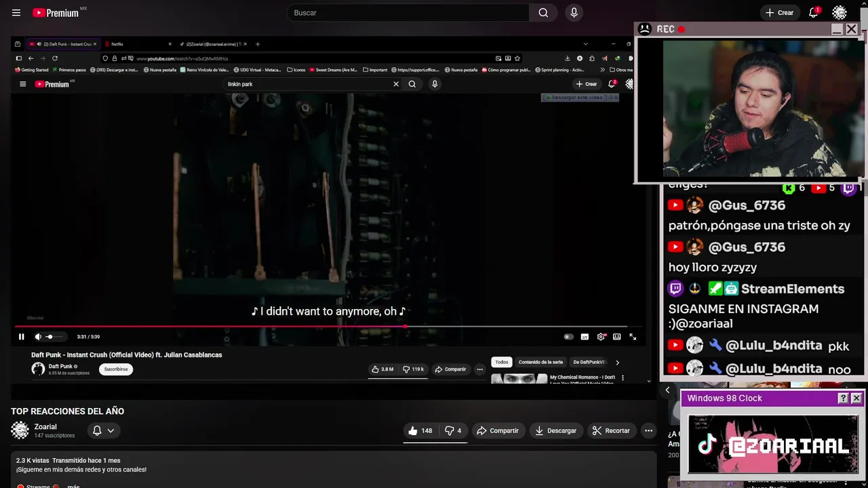The width and height of the screenshot is (868, 488).
Task: Expand hidden bookmarks with the double chevron
Action: pos(603,70)
